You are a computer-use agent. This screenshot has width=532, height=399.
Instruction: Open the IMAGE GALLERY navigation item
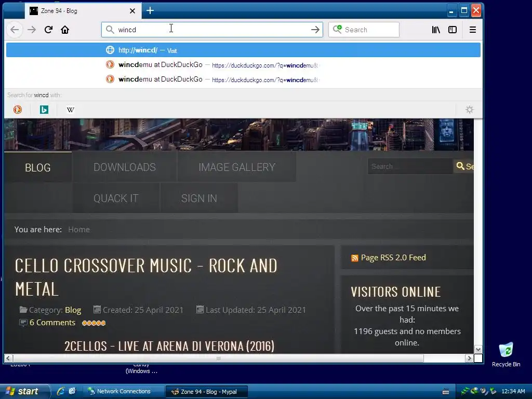point(237,167)
